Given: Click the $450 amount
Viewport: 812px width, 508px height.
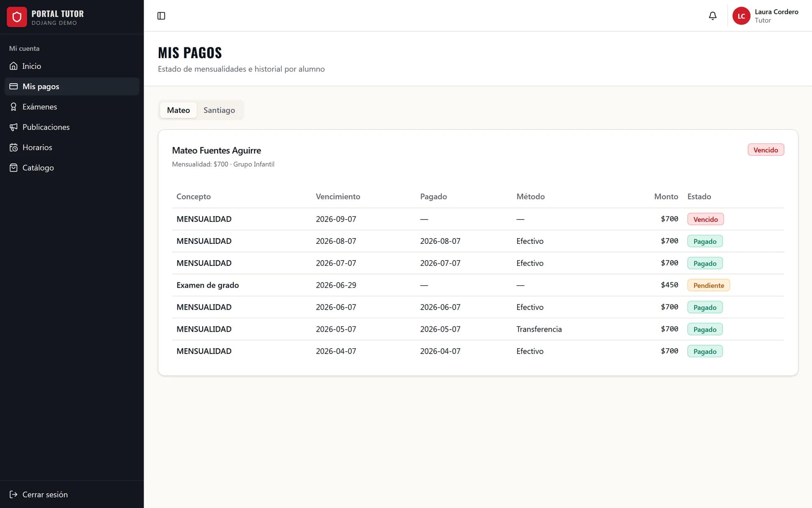Looking at the screenshot, I should click(669, 285).
